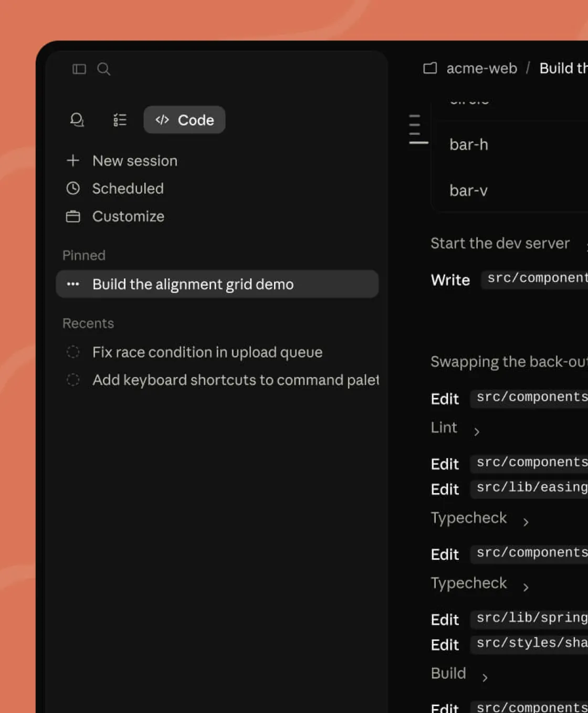Click the Pinned section label
The height and width of the screenshot is (713, 588).
click(x=84, y=255)
